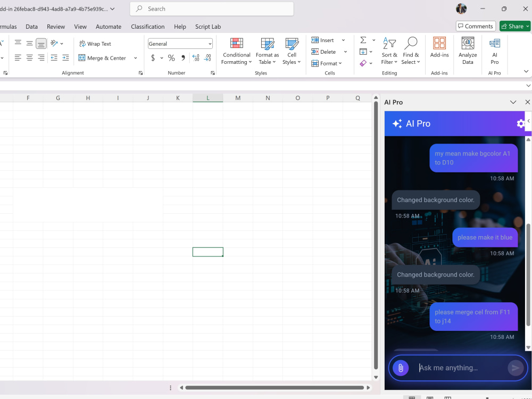Apply Middle Align to cells
The width and height of the screenshot is (532, 399).
pyautogui.click(x=29, y=43)
